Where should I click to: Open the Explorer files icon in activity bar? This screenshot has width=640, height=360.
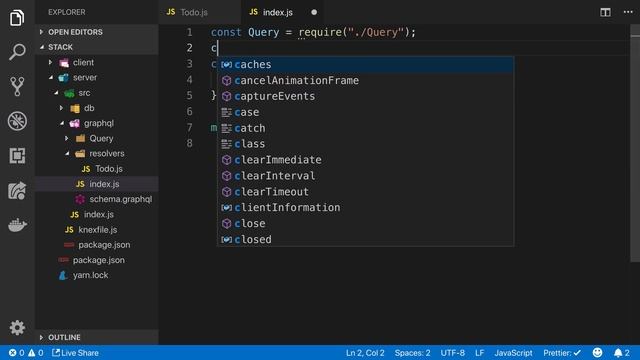17,18
